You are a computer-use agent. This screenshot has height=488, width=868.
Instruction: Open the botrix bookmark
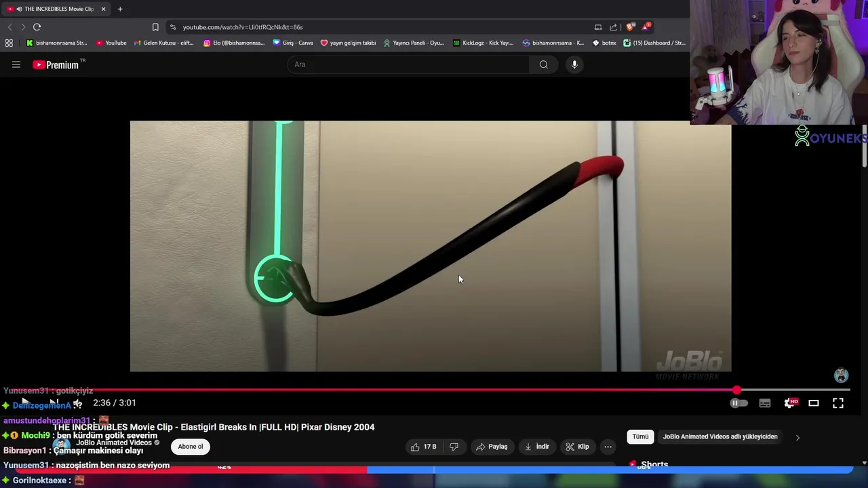coord(604,43)
